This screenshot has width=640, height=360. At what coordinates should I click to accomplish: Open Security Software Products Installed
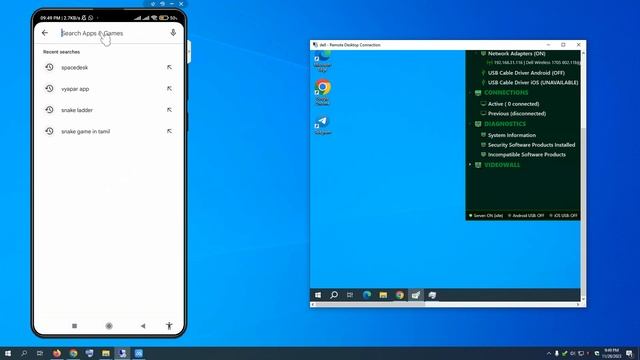[x=531, y=145]
